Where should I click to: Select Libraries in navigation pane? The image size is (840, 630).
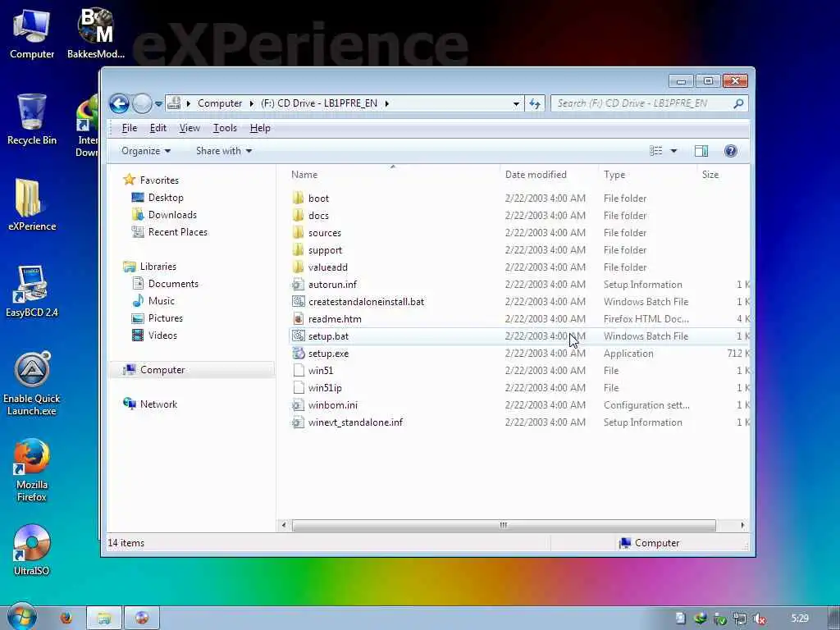[157, 267]
